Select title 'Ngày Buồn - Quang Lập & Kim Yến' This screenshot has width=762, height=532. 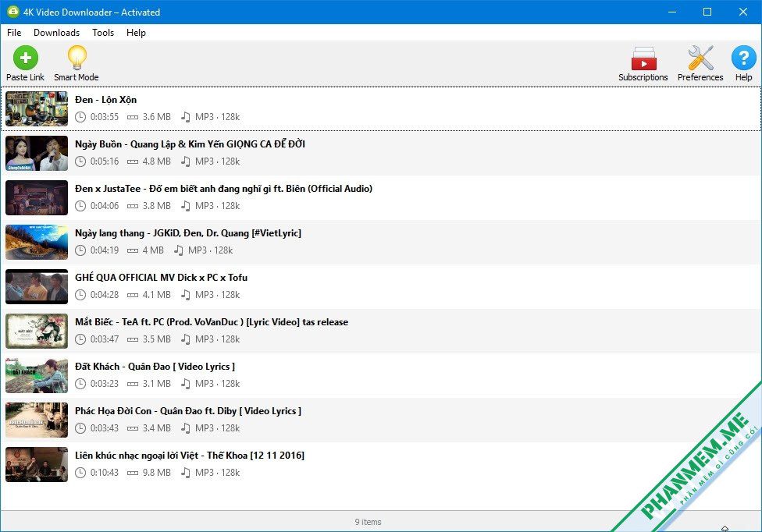point(190,144)
